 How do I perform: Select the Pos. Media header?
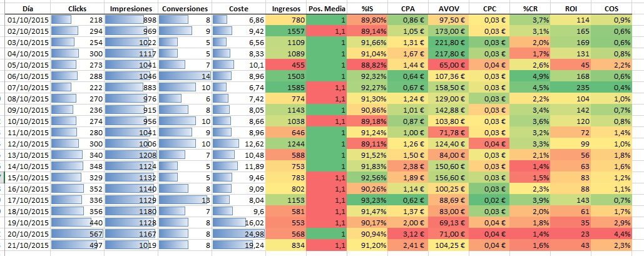pos(327,9)
